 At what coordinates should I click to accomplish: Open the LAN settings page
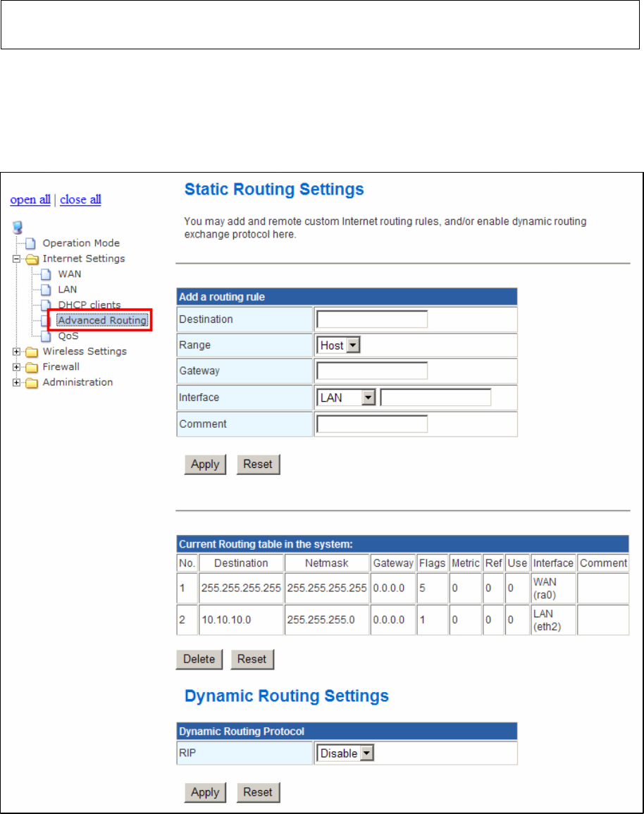coord(68,290)
